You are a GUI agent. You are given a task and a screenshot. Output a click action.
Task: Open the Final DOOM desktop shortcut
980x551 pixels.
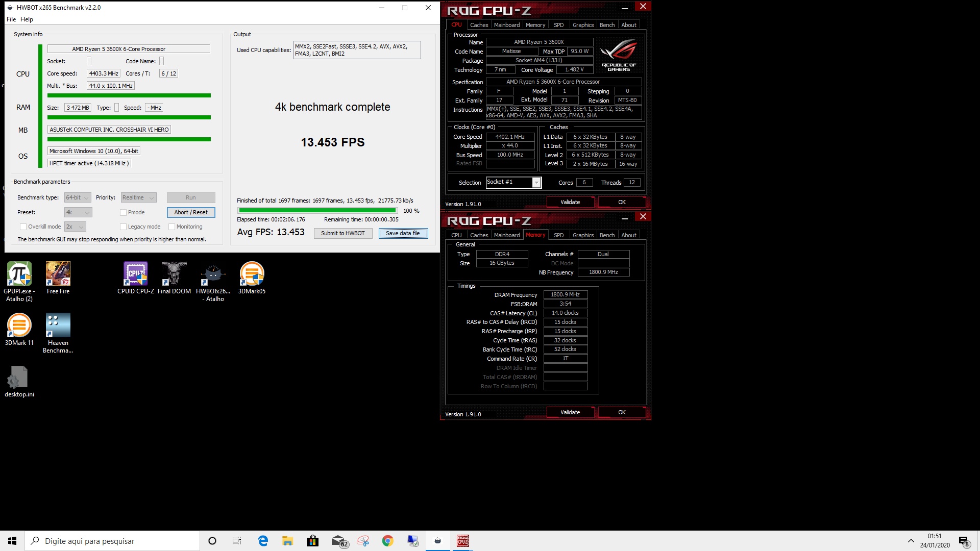tap(174, 278)
